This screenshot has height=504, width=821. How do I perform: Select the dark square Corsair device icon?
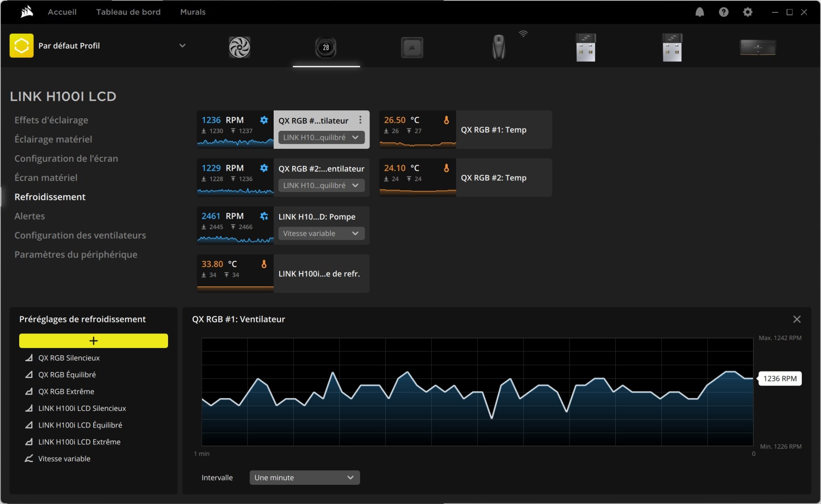tap(412, 47)
